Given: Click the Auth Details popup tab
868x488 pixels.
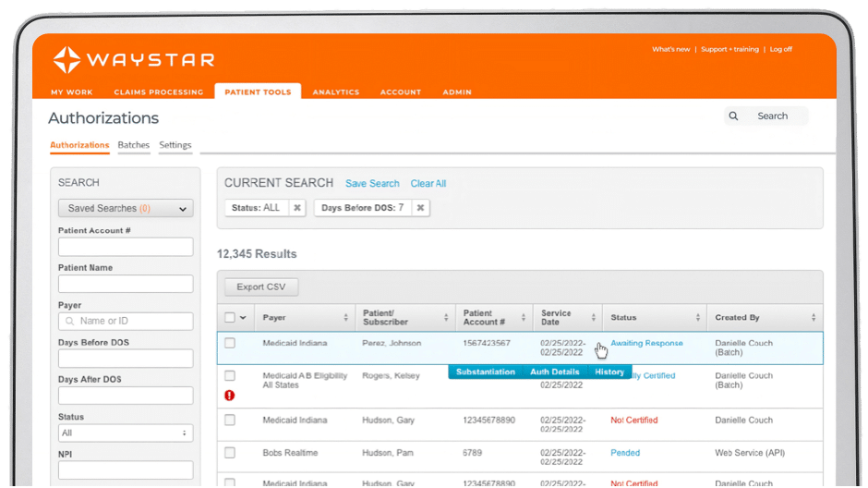Looking at the screenshot, I should pyautogui.click(x=555, y=372).
